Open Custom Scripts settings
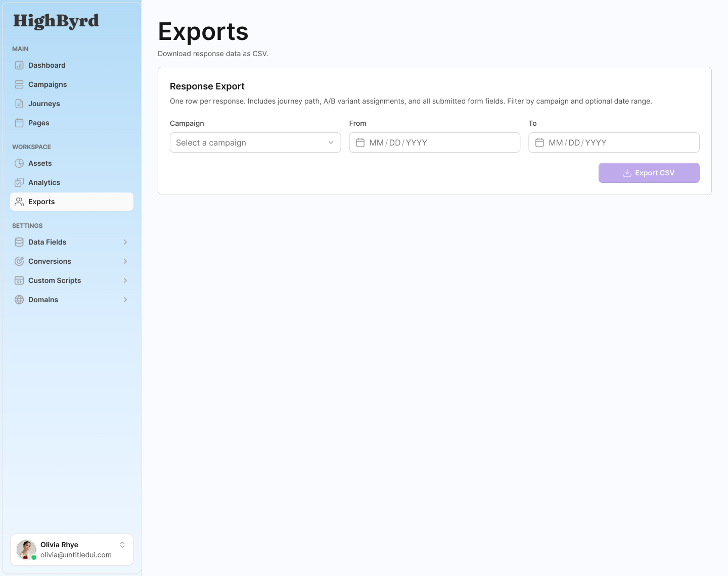This screenshot has width=728, height=576. pyautogui.click(x=72, y=280)
